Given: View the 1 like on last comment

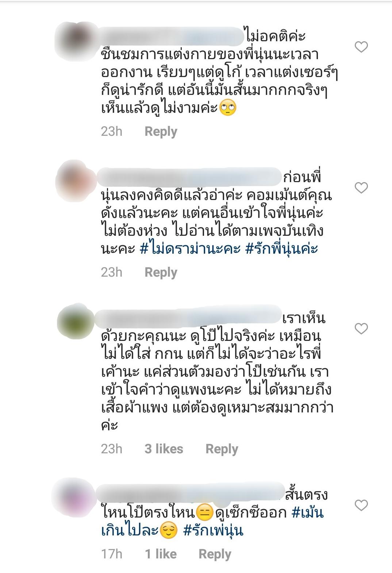Looking at the screenshot, I should 161,554.
